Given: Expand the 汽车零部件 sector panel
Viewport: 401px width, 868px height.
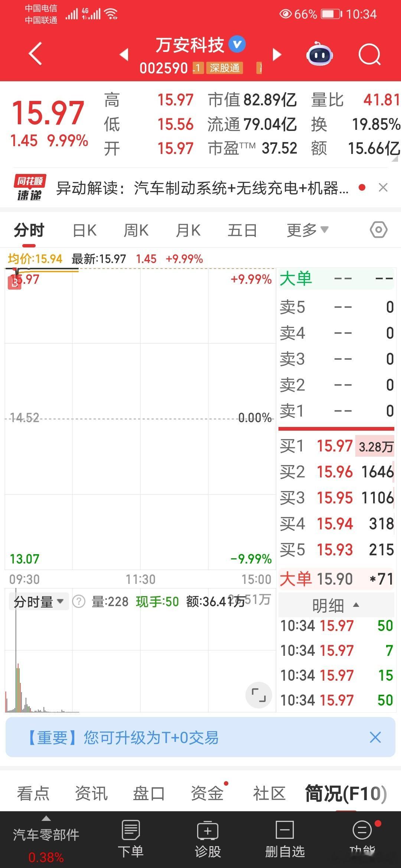Looking at the screenshot, I should click(x=46, y=839).
